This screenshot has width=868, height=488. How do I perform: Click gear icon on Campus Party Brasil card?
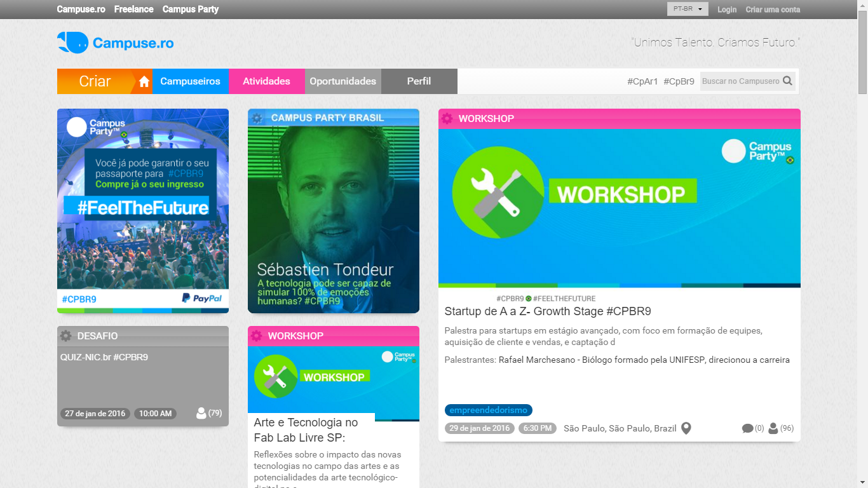click(x=257, y=118)
